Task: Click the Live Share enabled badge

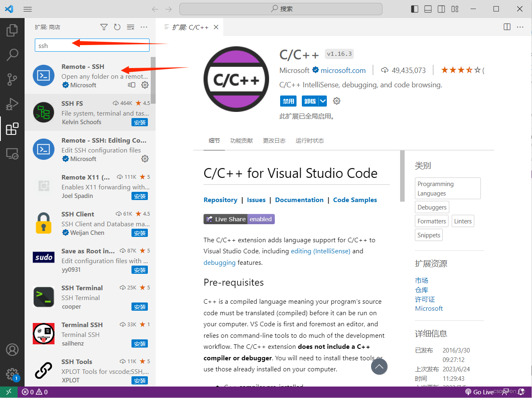Action: click(x=239, y=219)
